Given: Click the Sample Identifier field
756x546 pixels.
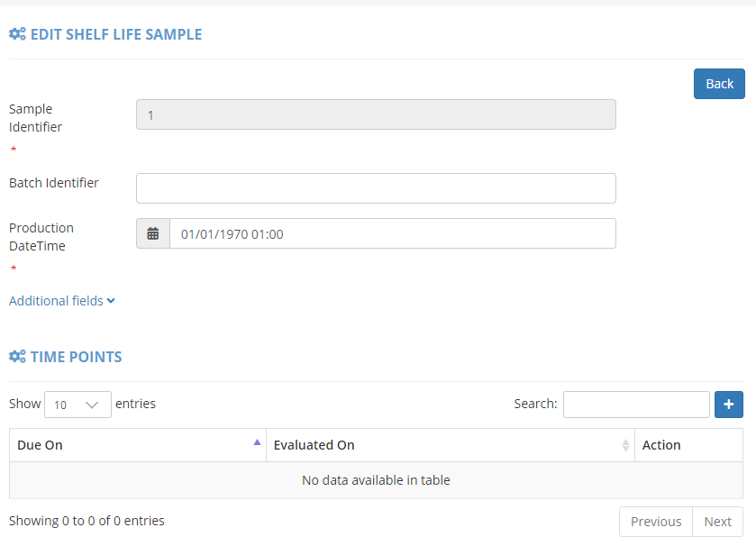Looking at the screenshot, I should click(x=376, y=114).
